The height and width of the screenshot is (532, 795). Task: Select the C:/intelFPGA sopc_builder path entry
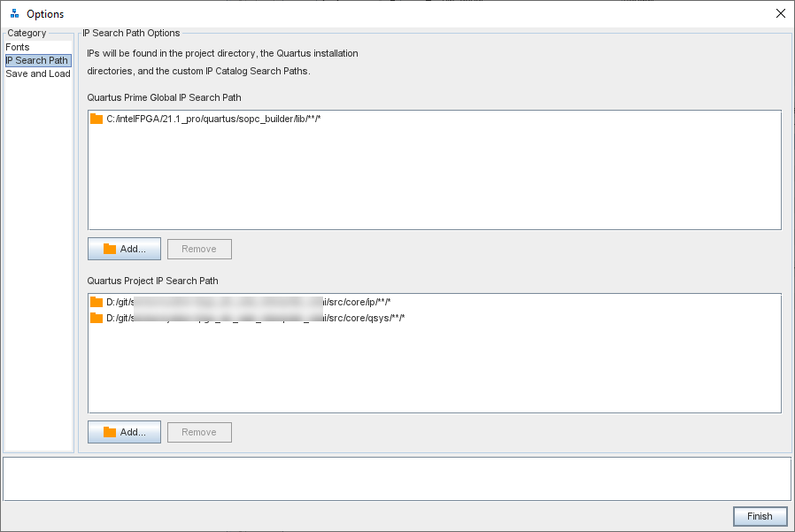tap(212, 119)
